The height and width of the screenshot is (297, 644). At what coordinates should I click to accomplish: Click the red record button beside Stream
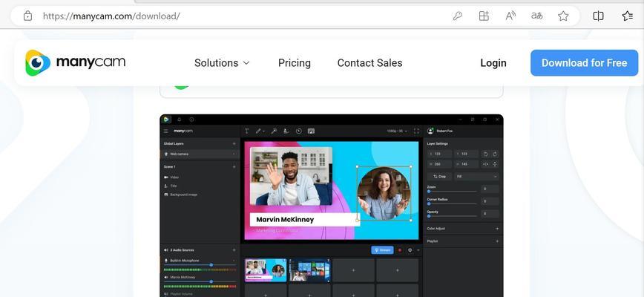[400, 249]
